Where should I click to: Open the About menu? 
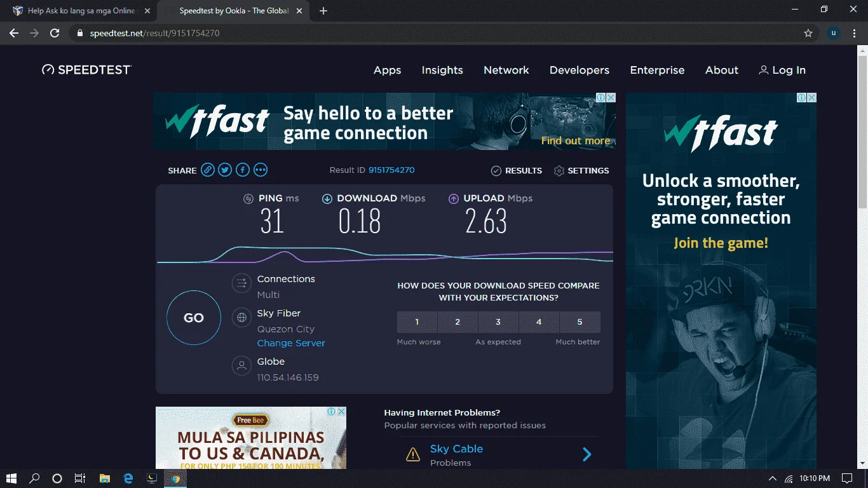(x=722, y=70)
